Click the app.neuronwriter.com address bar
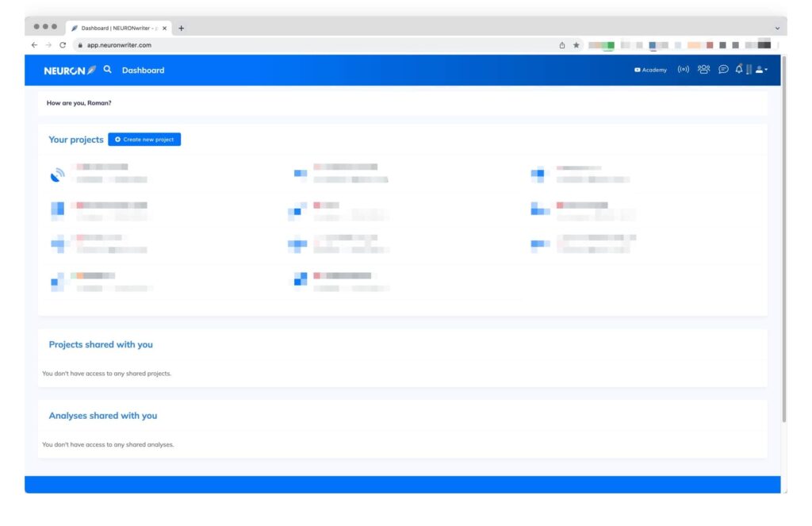The height and width of the screenshot is (526, 812). point(317,45)
